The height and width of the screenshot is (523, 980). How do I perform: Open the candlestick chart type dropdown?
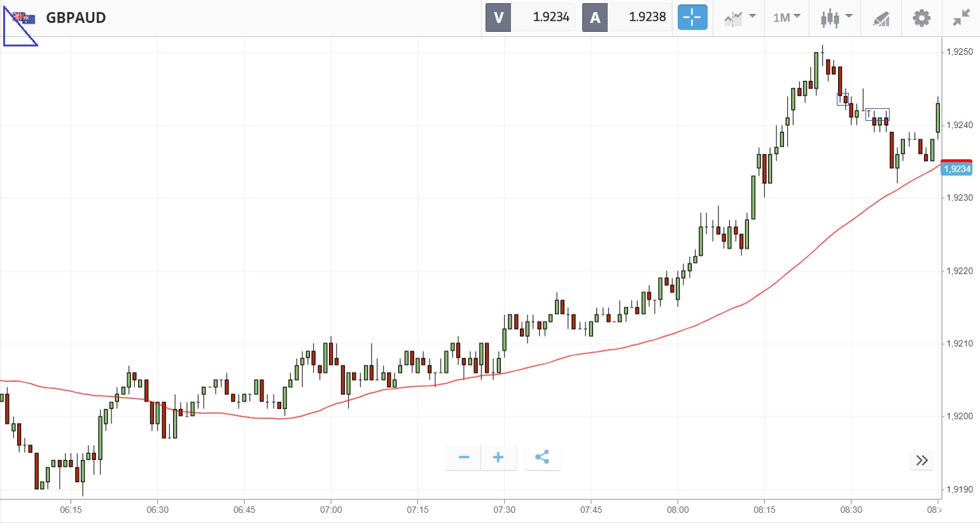coord(836,17)
